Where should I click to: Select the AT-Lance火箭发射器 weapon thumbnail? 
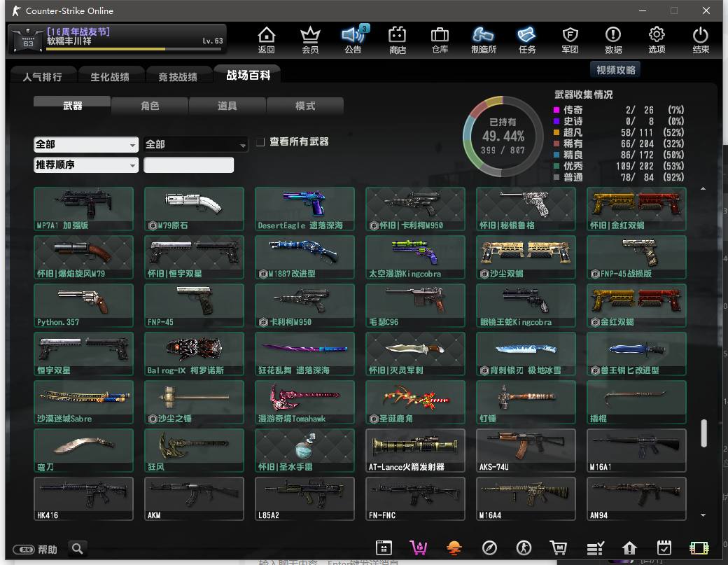click(415, 451)
